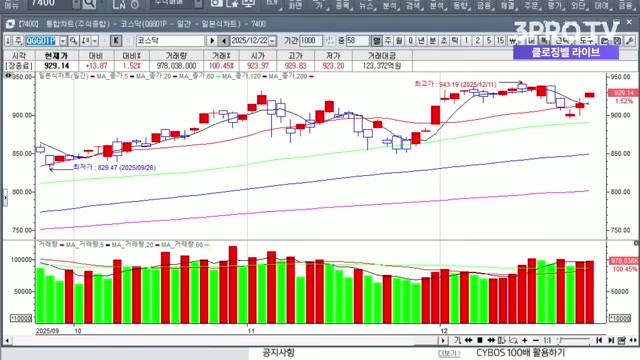Screen dimensions: 640x360
Task: Click the left-arrow button before the date field
Action: (x=224, y=41)
